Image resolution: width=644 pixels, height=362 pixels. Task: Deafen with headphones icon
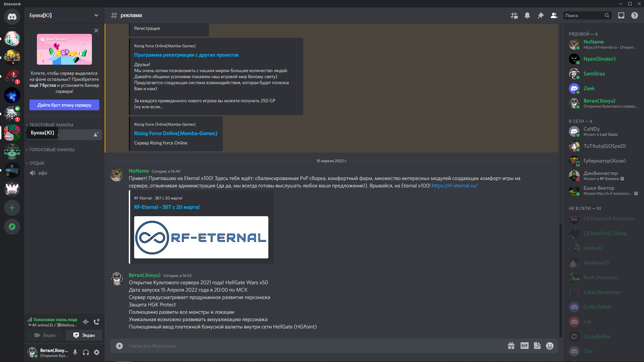click(x=86, y=352)
